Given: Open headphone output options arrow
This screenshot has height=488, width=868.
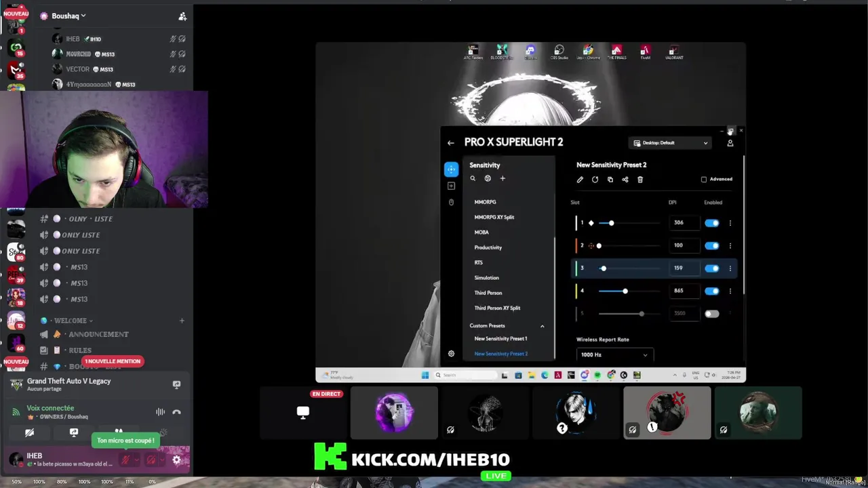Looking at the screenshot, I should pyautogui.click(x=162, y=460).
